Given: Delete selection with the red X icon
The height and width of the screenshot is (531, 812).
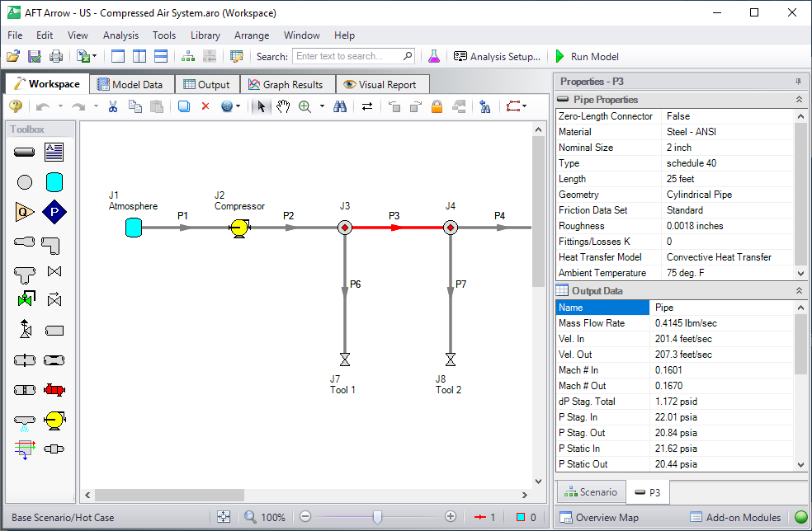Looking at the screenshot, I should 205,106.
